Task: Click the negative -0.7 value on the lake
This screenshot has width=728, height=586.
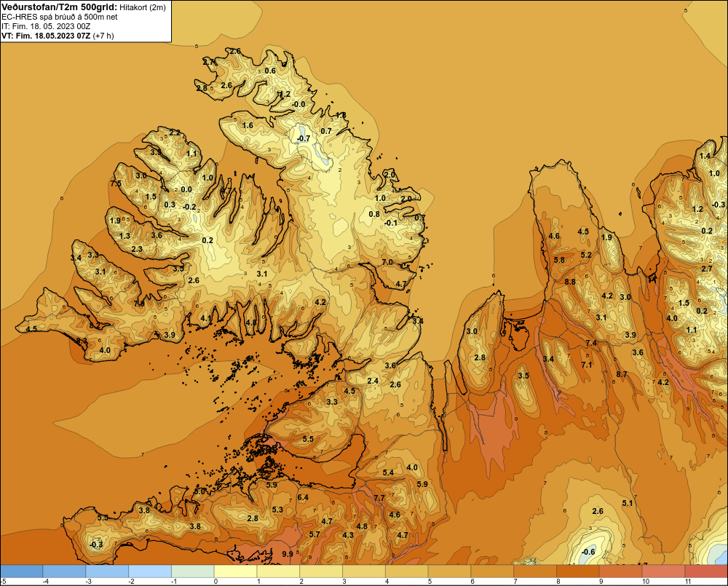Action: [x=303, y=139]
